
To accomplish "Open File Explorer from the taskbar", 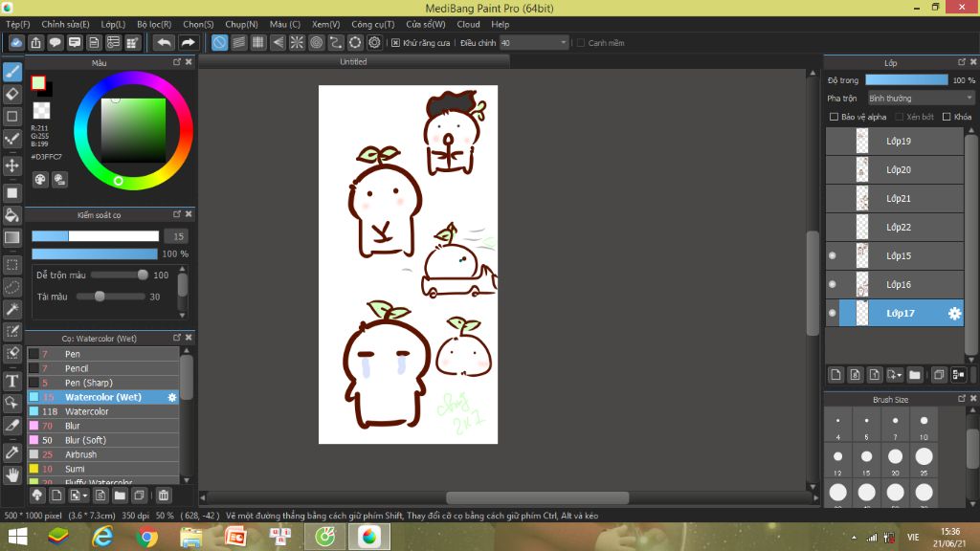I will tap(190, 537).
